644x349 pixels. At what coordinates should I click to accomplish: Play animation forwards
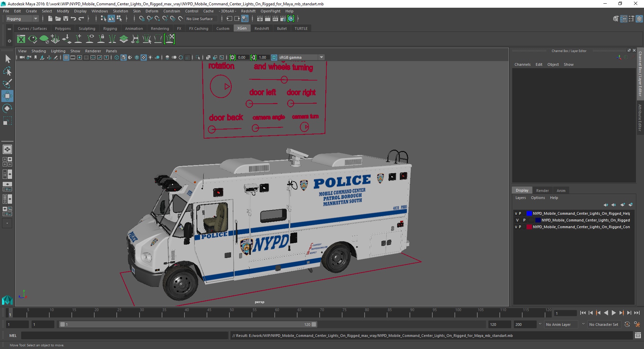613,313
